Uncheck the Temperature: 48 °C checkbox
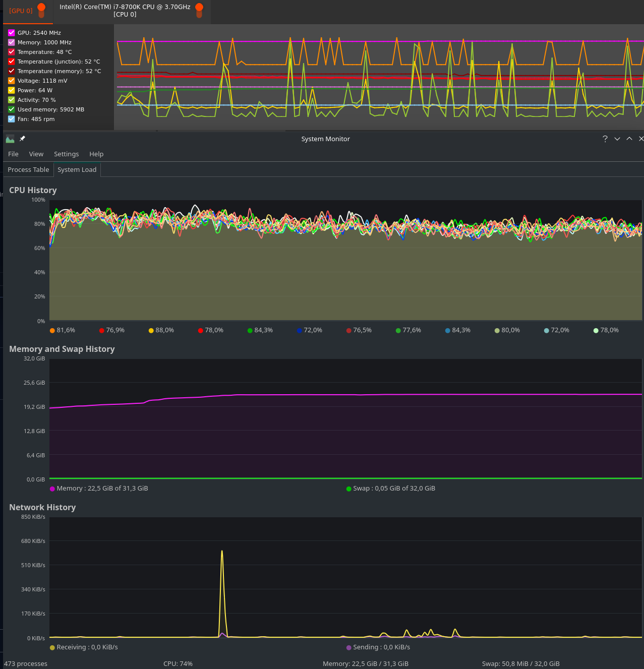This screenshot has width=644, height=669. point(12,52)
